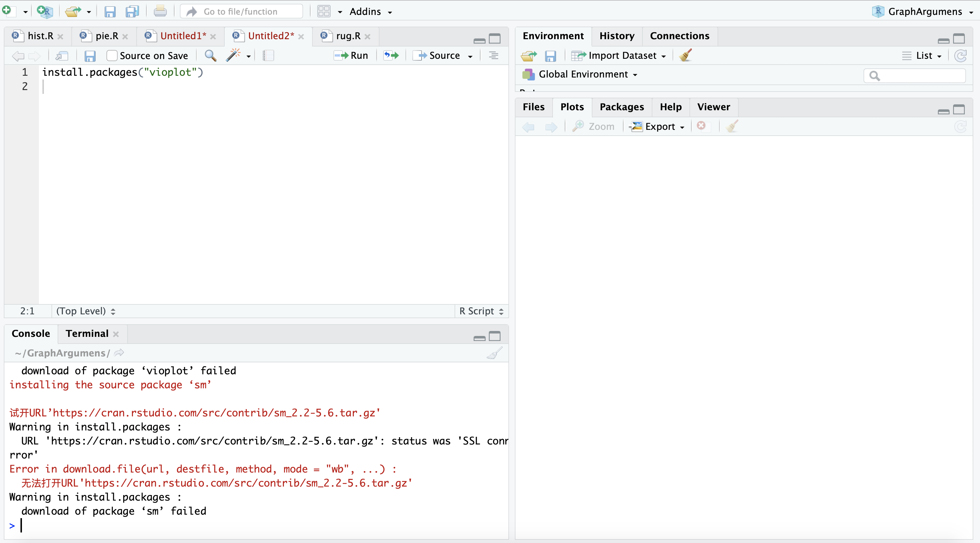Screen dimensions: 980x543
Task: Close the Terminal tab
Action: point(116,334)
